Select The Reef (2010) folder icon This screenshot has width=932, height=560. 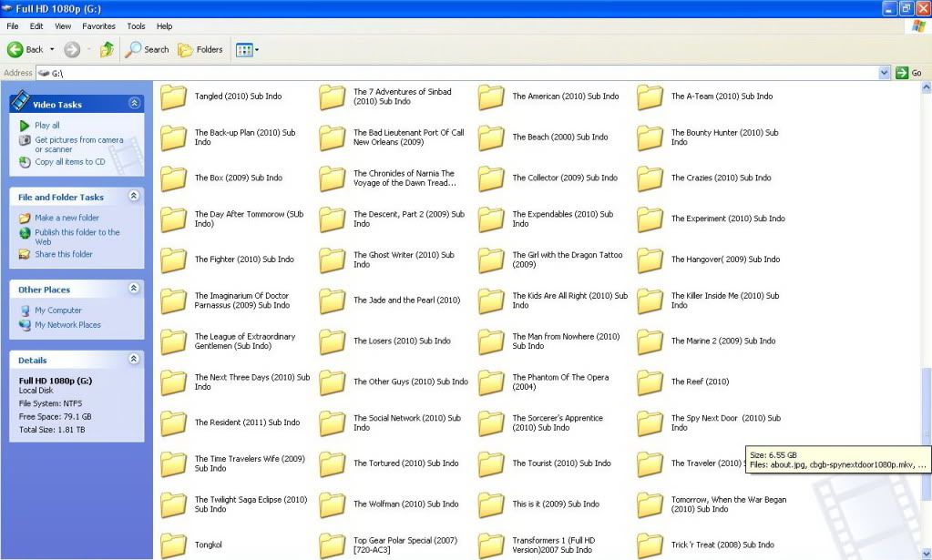pos(650,382)
